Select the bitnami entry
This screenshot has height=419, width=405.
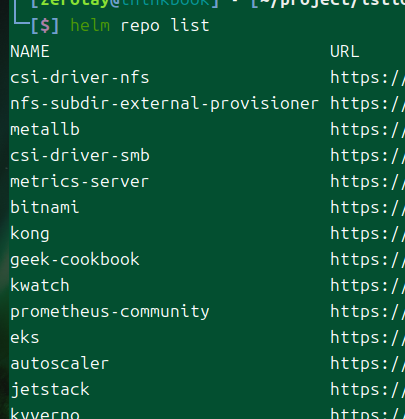click(45, 207)
